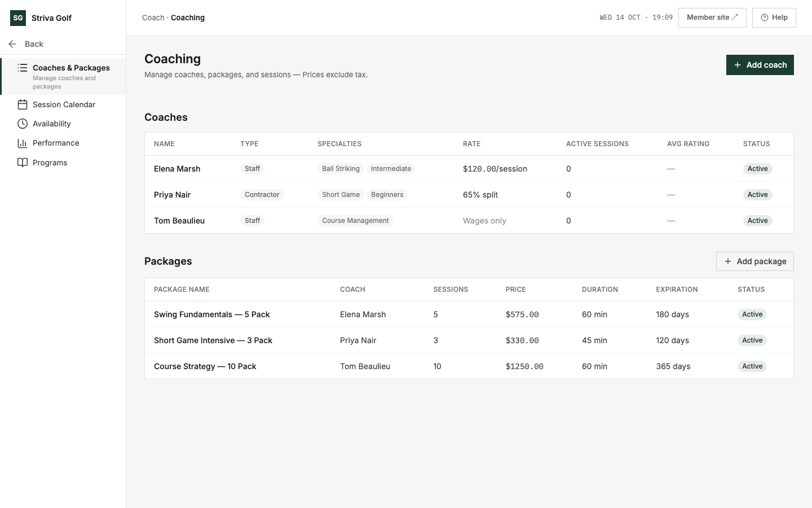Click the plus icon in Add coach
Image resolution: width=812 pixels, height=508 pixels.
point(738,65)
